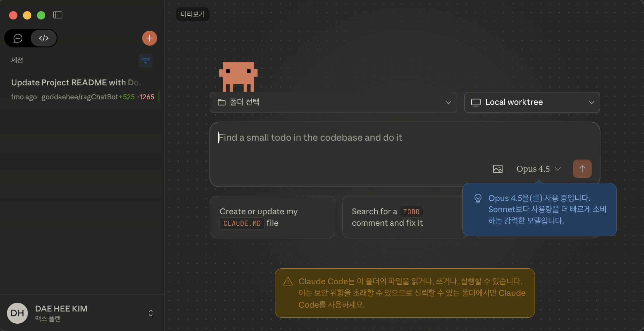Click the lightbulb icon in the Opus tooltip
Image resolution: width=644 pixels, height=331 pixels.
click(x=478, y=199)
